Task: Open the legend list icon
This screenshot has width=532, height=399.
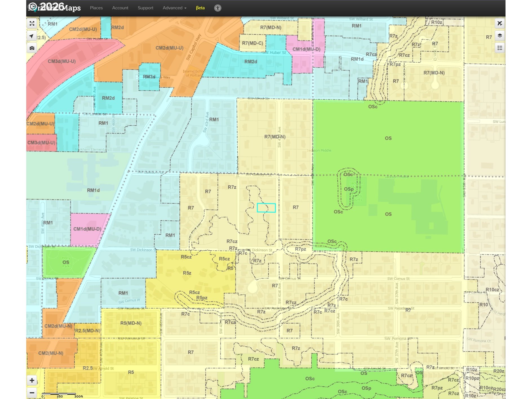Action: coord(500,48)
